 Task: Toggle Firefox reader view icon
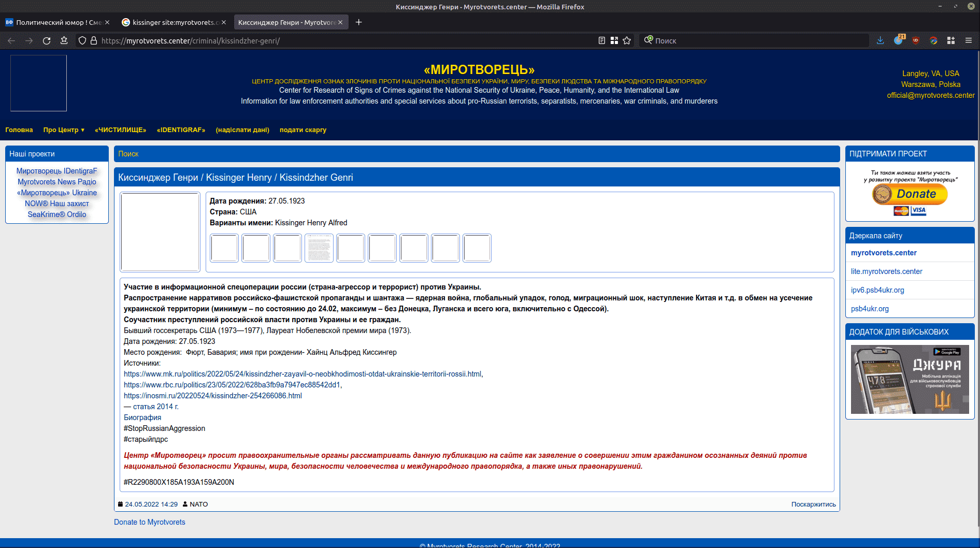pos(602,40)
